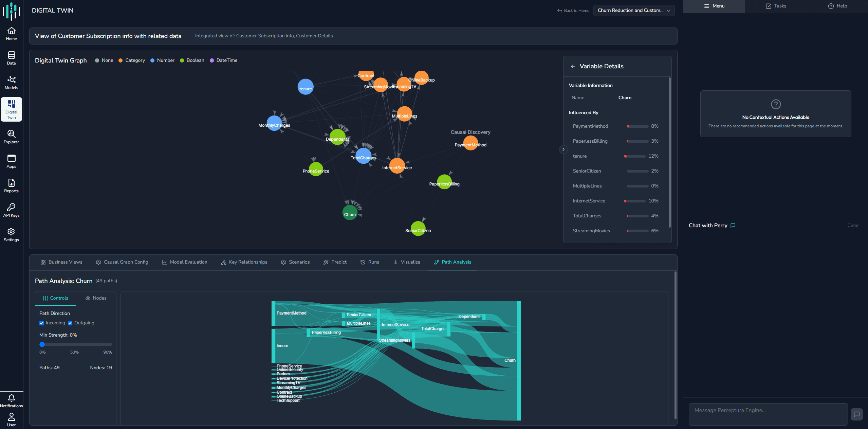Select Digital Twin sidebar icon
The image size is (868, 429).
pyautogui.click(x=11, y=109)
